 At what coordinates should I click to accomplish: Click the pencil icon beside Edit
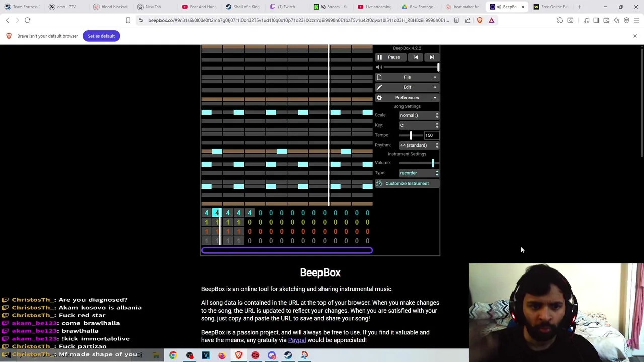(x=379, y=87)
